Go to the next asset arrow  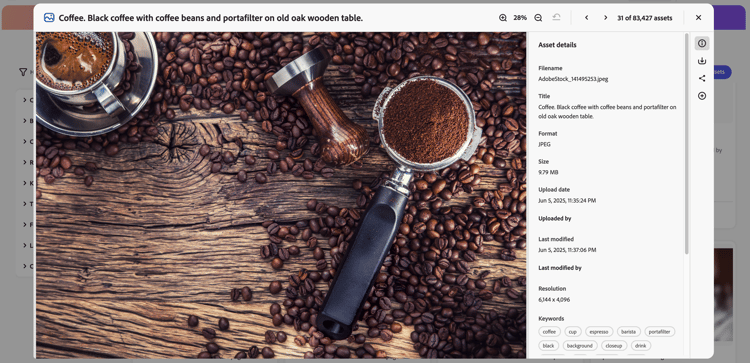click(x=606, y=18)
